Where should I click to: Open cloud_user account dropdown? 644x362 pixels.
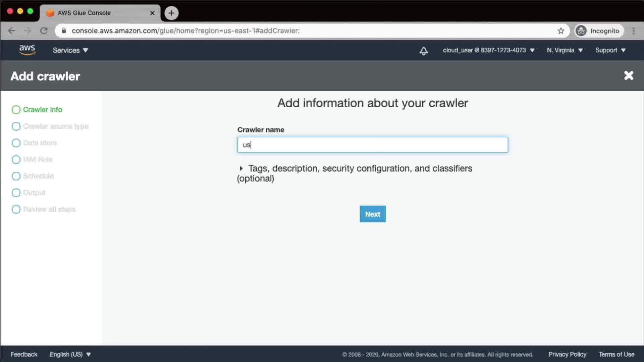(488, 50)
